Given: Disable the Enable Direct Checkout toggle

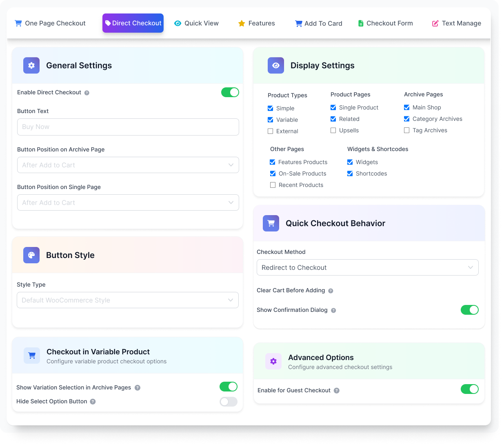Looking at the screenshot, I should (x=230, y=92).
